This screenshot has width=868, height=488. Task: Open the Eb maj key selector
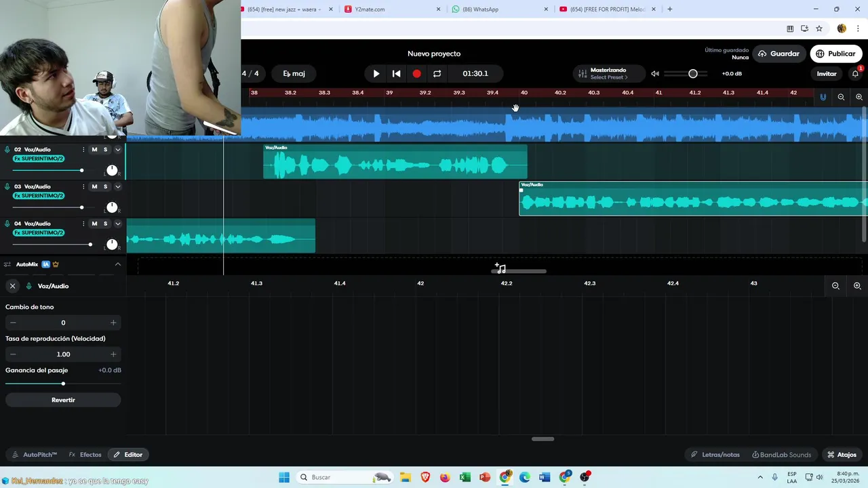point(294,73)
